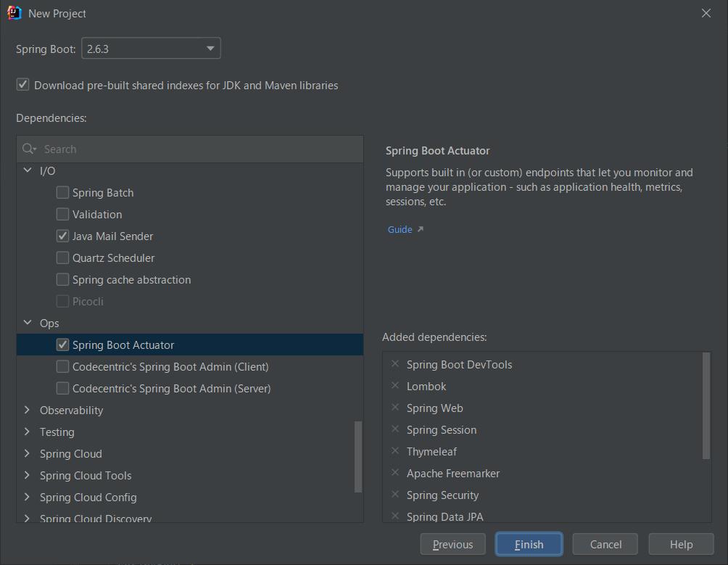Remove Apache Freemarker from added dependencies
This screenshot has height=565, width=728.
[395, 473]
